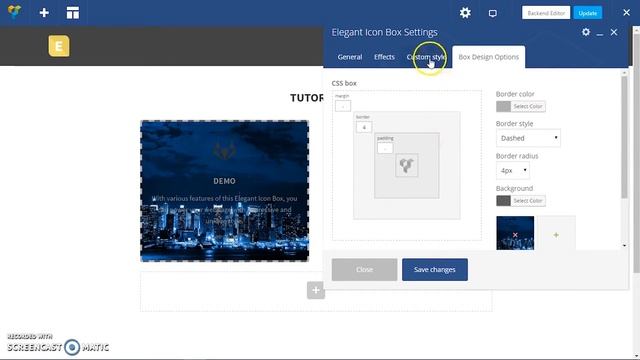
Task: Switch to the General tab
Action: click(x=350, y=57)
